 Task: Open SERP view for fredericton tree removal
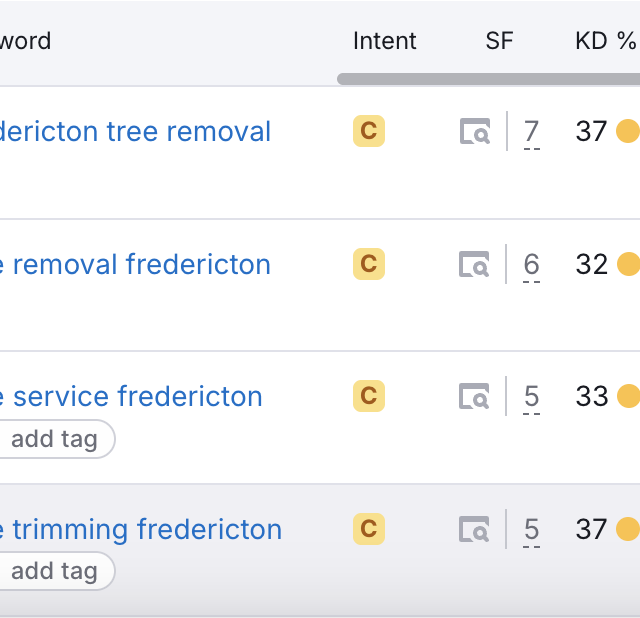[475, 132]
